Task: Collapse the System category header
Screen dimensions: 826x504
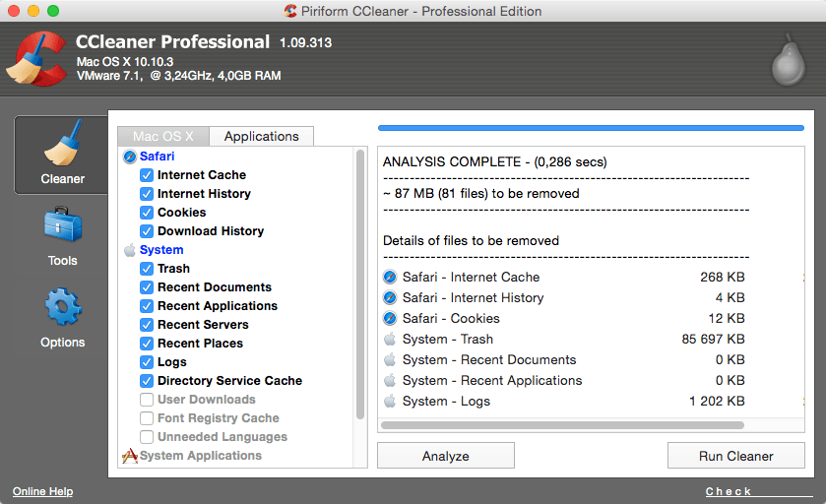Action: point(160,250)
